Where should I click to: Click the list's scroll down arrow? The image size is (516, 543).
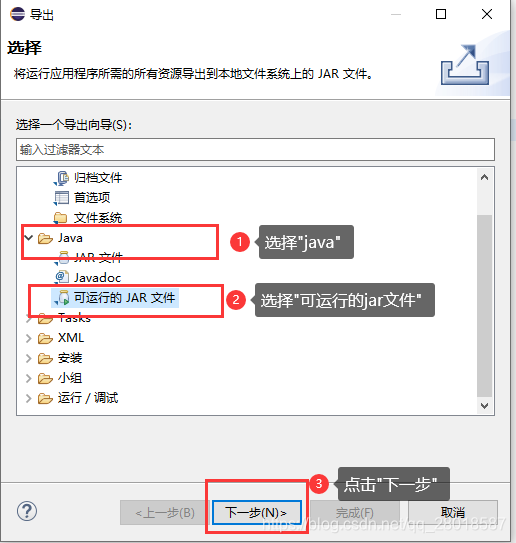coord(484,405)
